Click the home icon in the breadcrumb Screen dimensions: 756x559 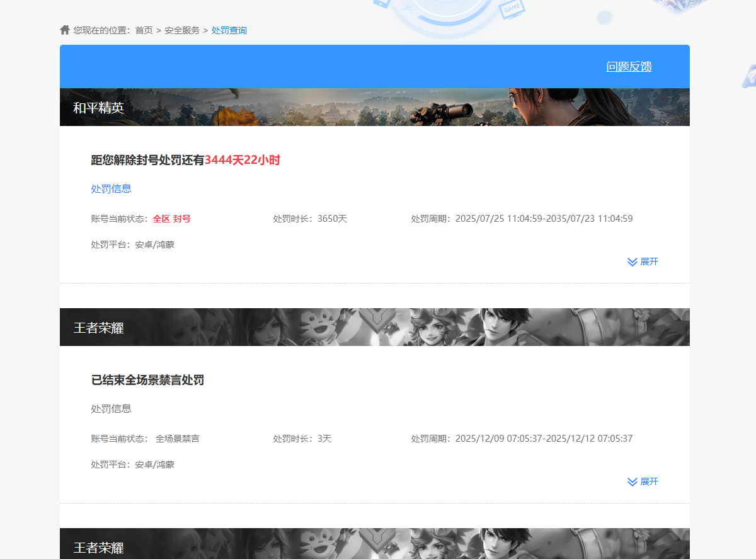point(65,29)
